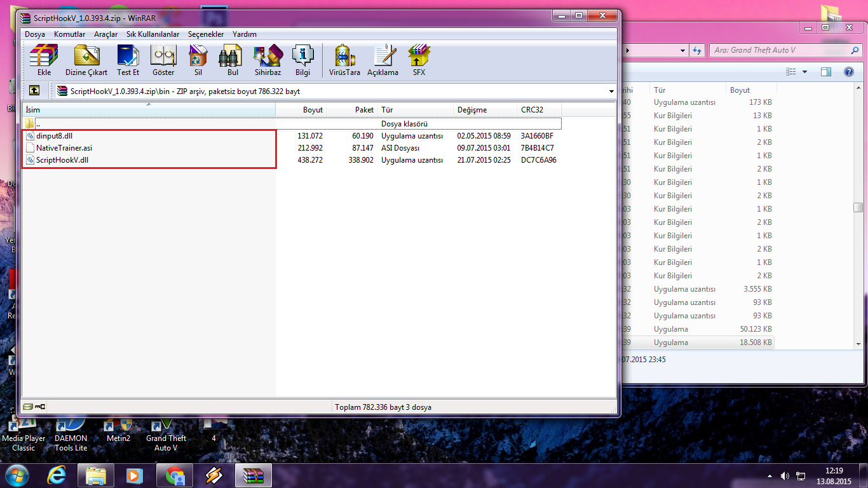Click the Bilgi info icon
Screen dimensions: 868x488
(302, 60)
